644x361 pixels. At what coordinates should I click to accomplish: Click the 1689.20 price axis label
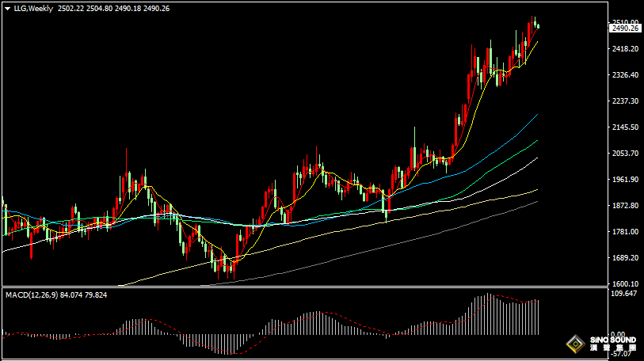(x=624, y=258)
